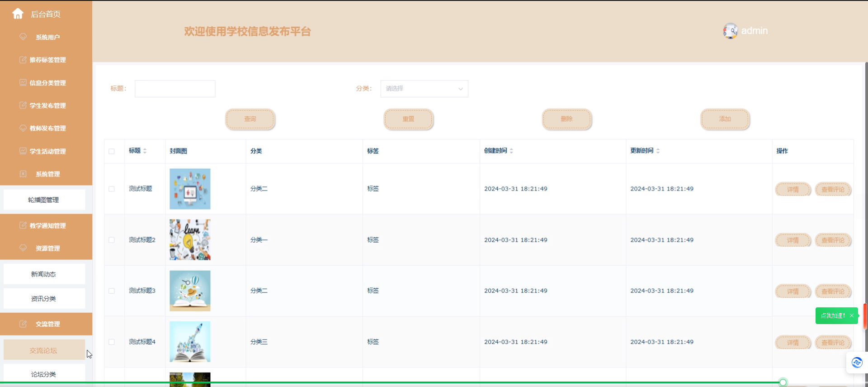Click the green progress bar handle at bottom
Image resolution: width=868 pixels, height=387 pixels.
click(783, 382)
